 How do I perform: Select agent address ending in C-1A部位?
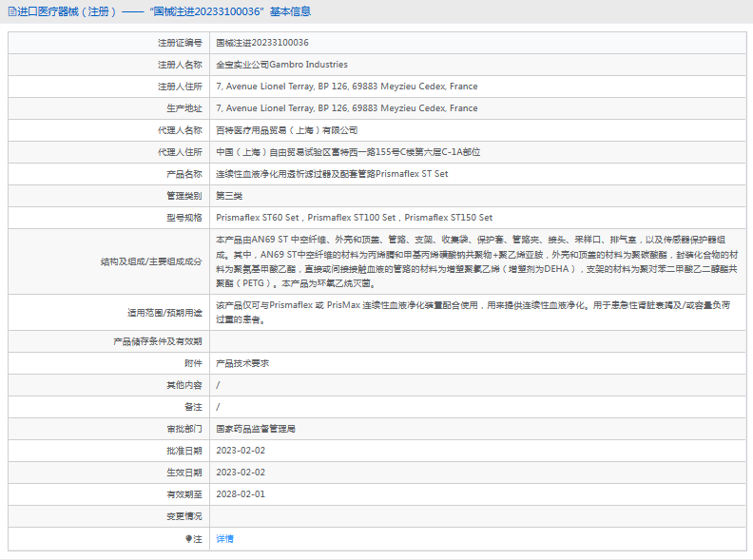click(348, 152)
